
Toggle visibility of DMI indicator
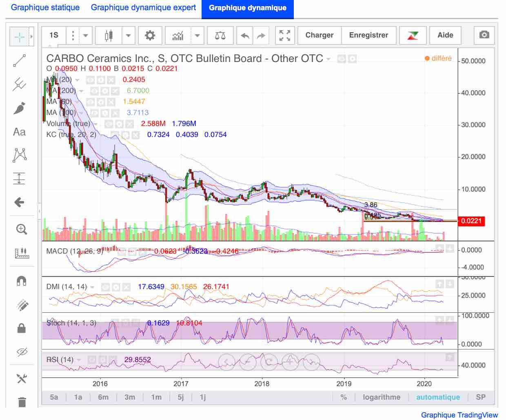click(105, 287)
